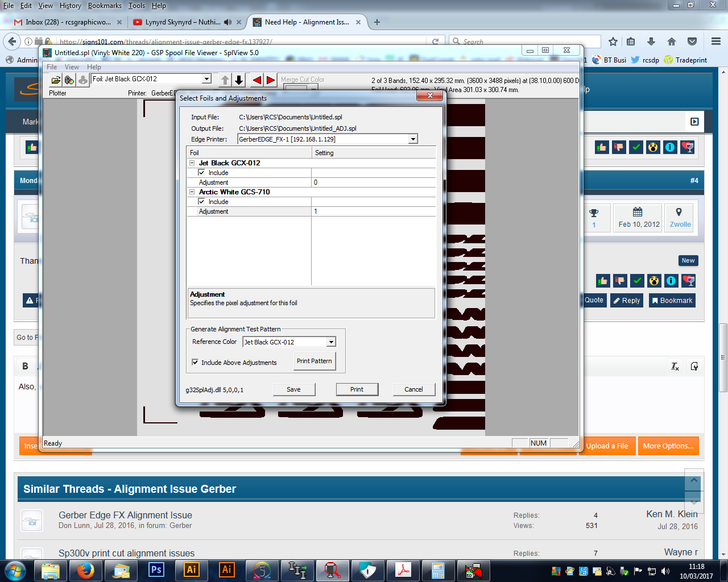728x582 pixels.
Task: Click the up arrow band button in SplView
Action: point(225,80)
